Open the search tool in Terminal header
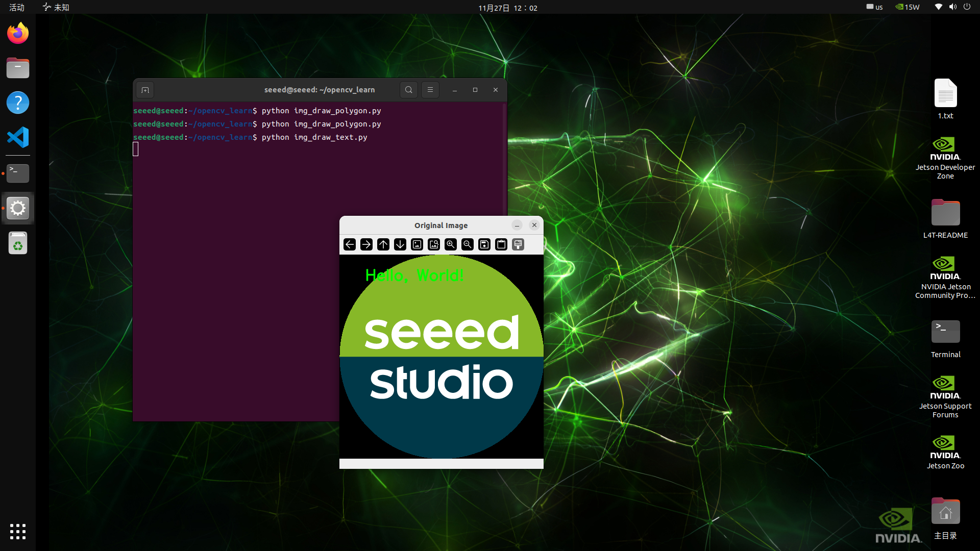 tap(409, 90)
